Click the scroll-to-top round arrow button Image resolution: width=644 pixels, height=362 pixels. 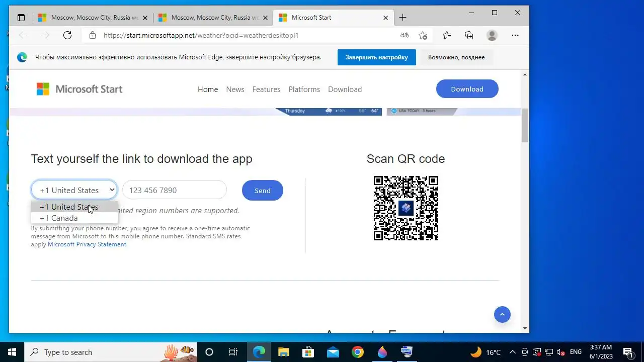click(x=502, y=314)
